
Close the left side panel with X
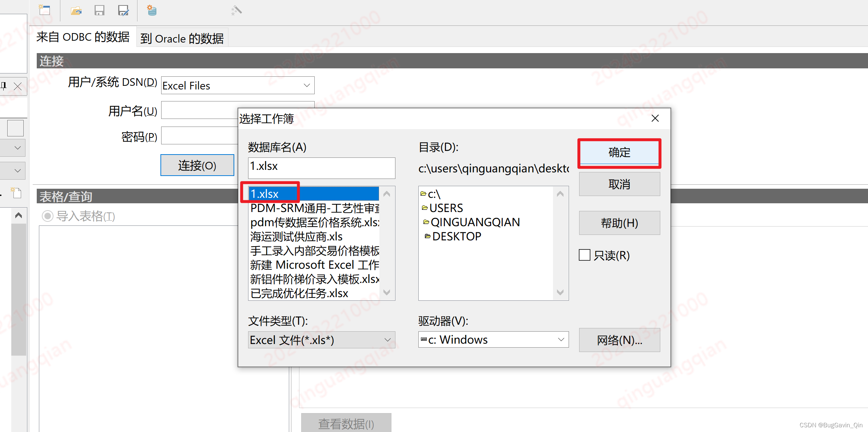17,86
